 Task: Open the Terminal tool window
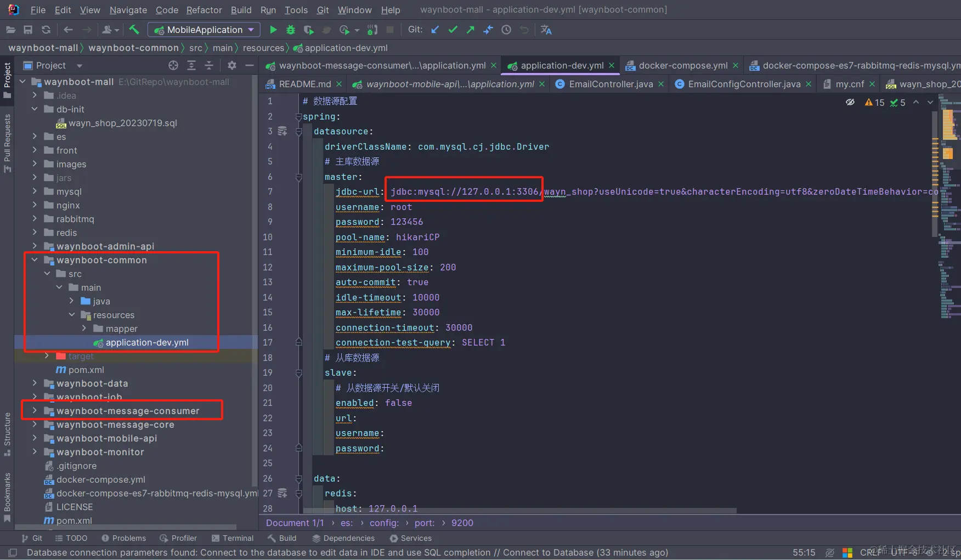232,538
